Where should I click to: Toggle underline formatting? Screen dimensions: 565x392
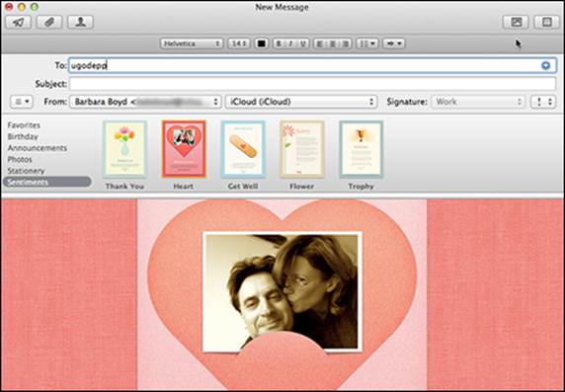[x=303, y=43]
